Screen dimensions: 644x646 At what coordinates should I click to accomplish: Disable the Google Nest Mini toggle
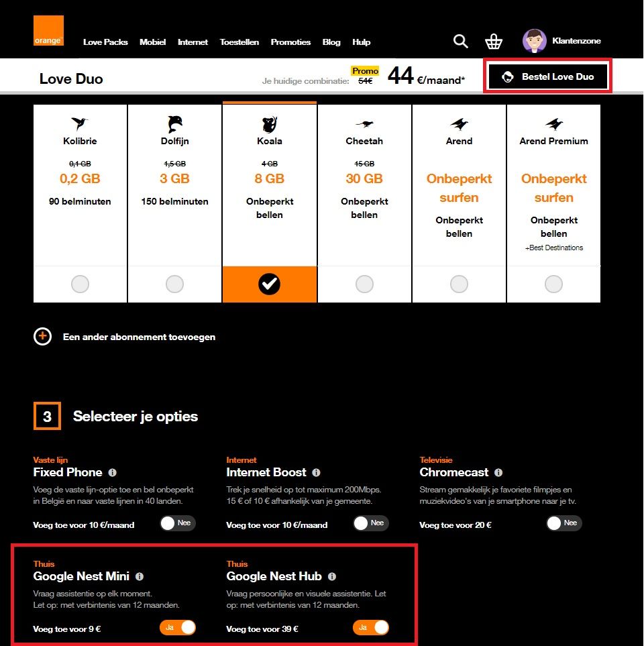point(178,627)
